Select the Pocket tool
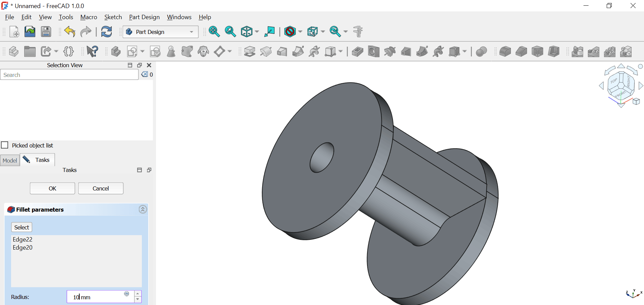 tap(358, 51)
